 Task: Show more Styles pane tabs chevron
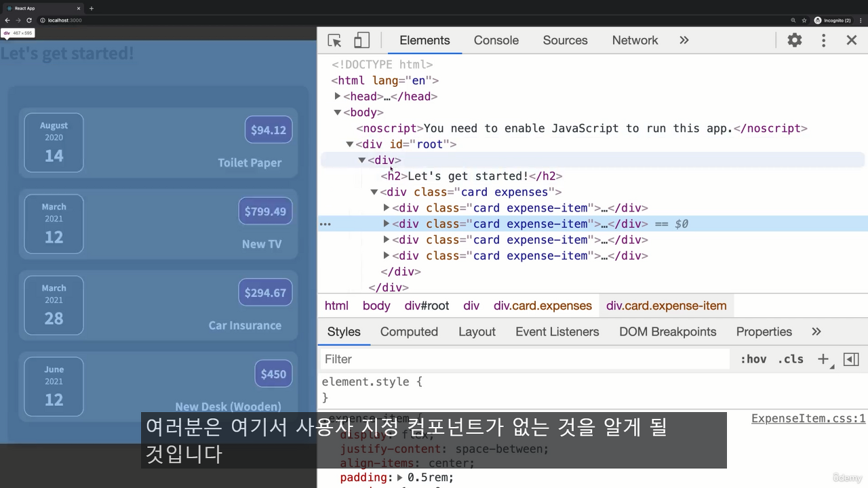(816, 331)
